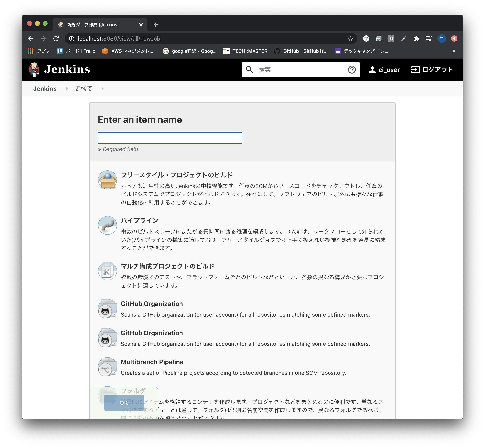Image resolution: width=485 pixels, height=448 pixels.
Task: Choose the multi-configuration project icon
Action: click(107, 271)
